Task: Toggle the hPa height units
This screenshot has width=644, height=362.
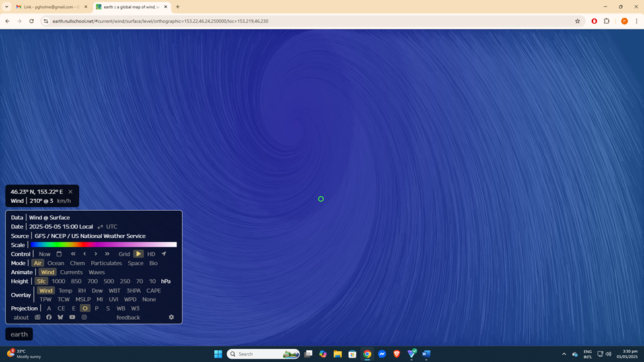Action: (166, 281)
